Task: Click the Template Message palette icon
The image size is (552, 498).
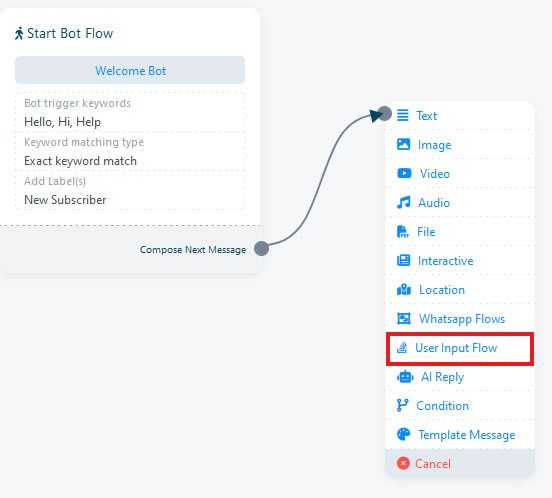Action: pyautogui.click(x=403, y=435)
